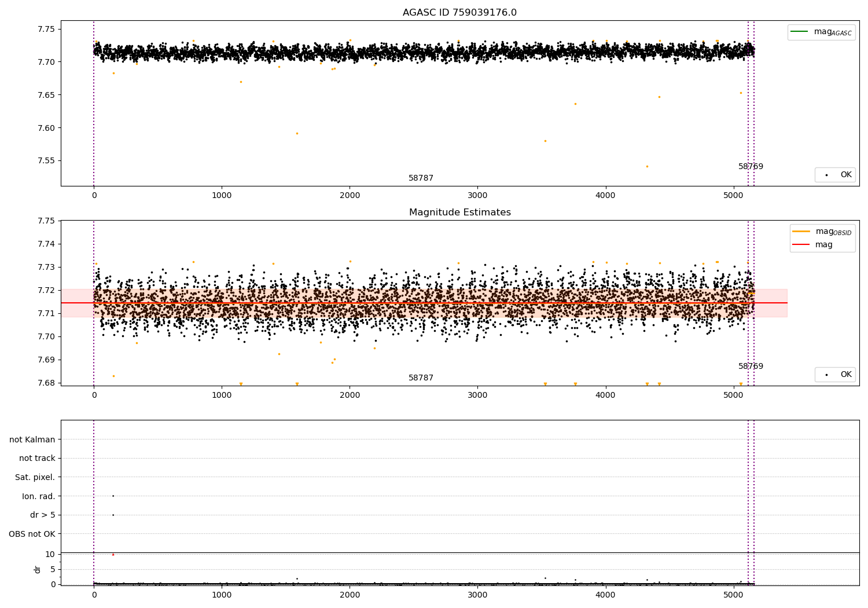
Task: Click the 'OBS not OK' axis label
Action: pyautogui.click(x=32, y=534)
